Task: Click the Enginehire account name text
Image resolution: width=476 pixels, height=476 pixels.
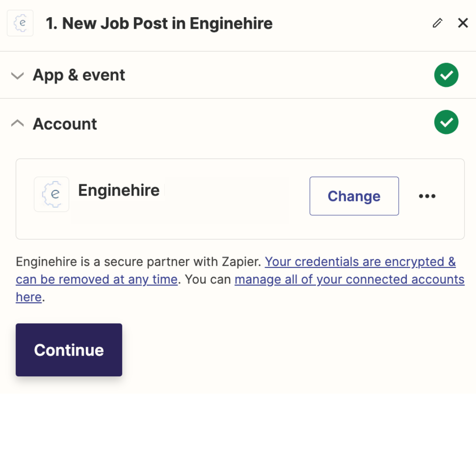Action: pos(119,190)
